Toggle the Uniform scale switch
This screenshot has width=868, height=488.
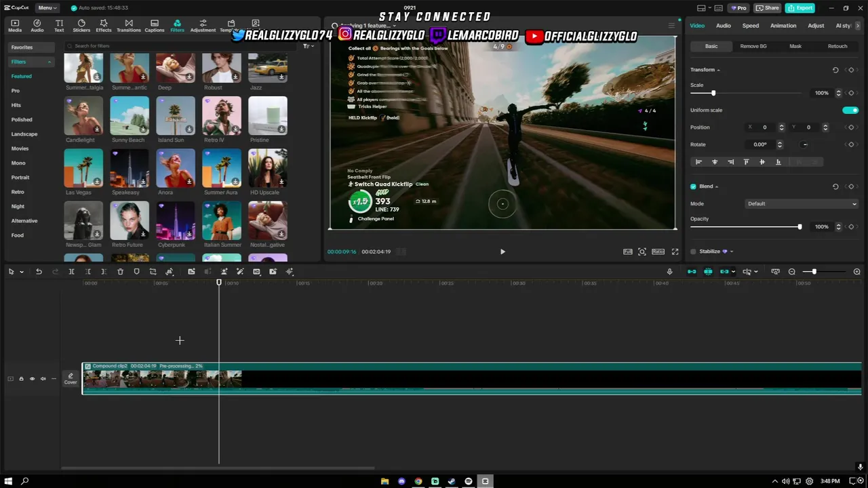point(850,110)
